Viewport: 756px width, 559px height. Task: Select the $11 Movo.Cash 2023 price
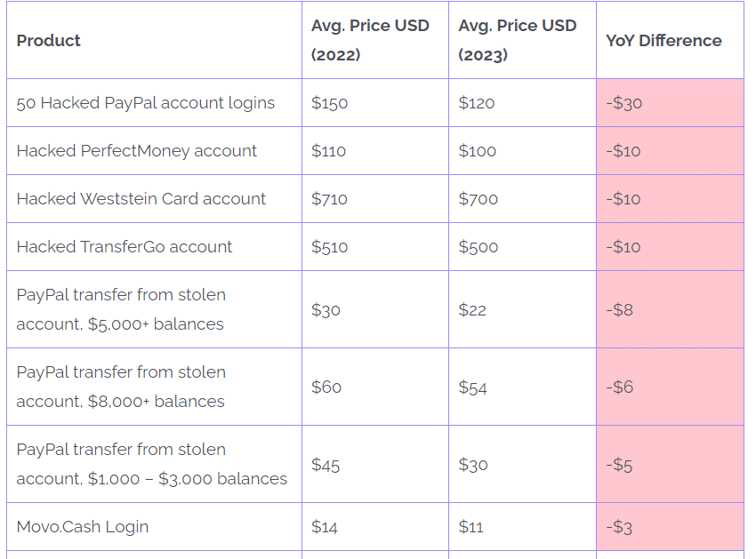point(470,527)
